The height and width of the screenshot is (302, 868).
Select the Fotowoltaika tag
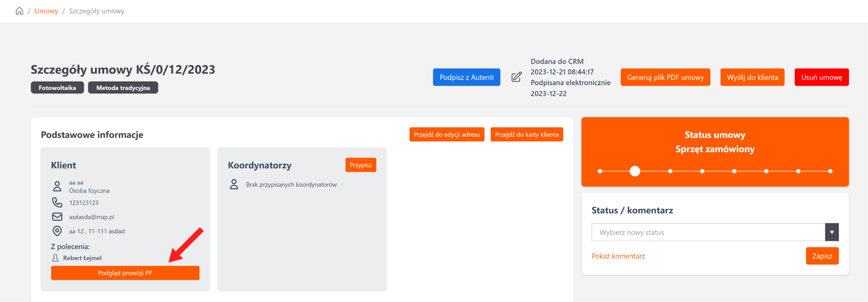(x=57, y=88)
